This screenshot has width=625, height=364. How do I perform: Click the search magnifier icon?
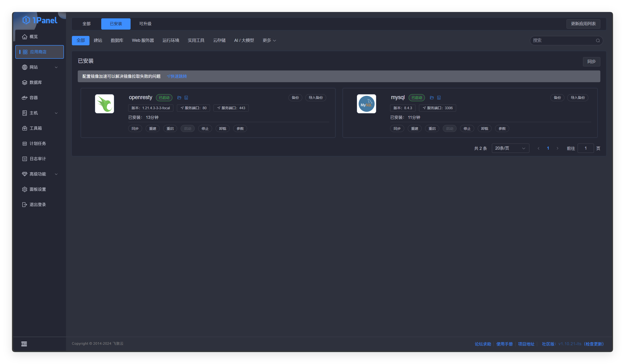click(x=598, y=41)
